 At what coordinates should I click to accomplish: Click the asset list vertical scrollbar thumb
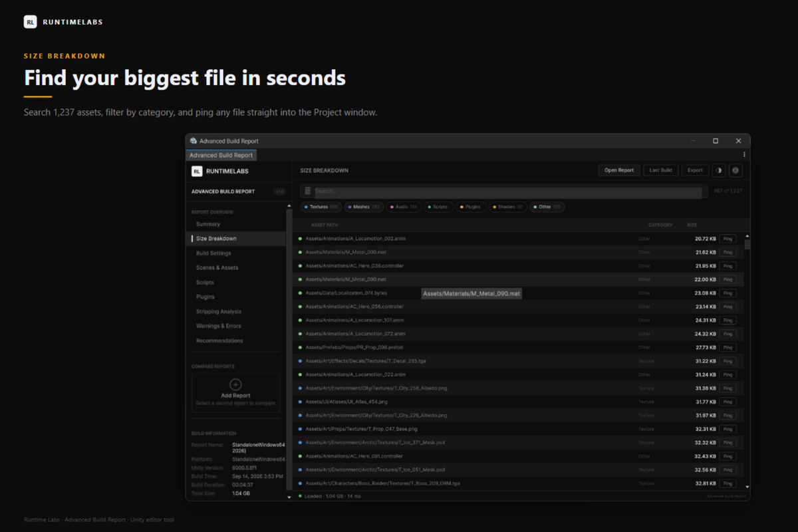point(747,243)
